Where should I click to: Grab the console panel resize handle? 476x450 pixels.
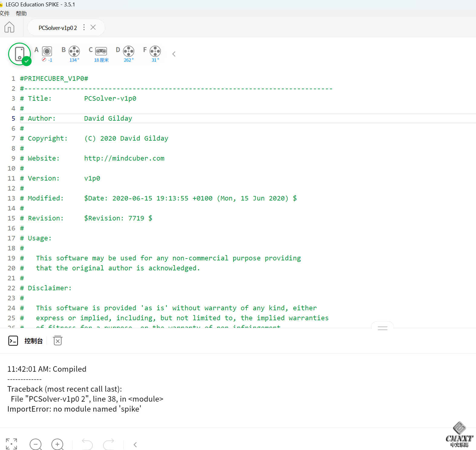(x=382, y=328)
